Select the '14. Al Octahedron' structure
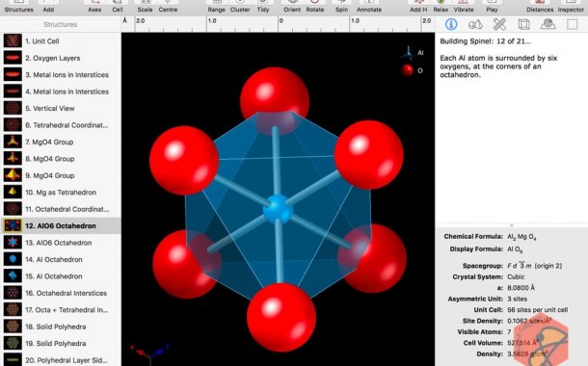The width and height of the screenshot is (588, 366). (61, 259)
